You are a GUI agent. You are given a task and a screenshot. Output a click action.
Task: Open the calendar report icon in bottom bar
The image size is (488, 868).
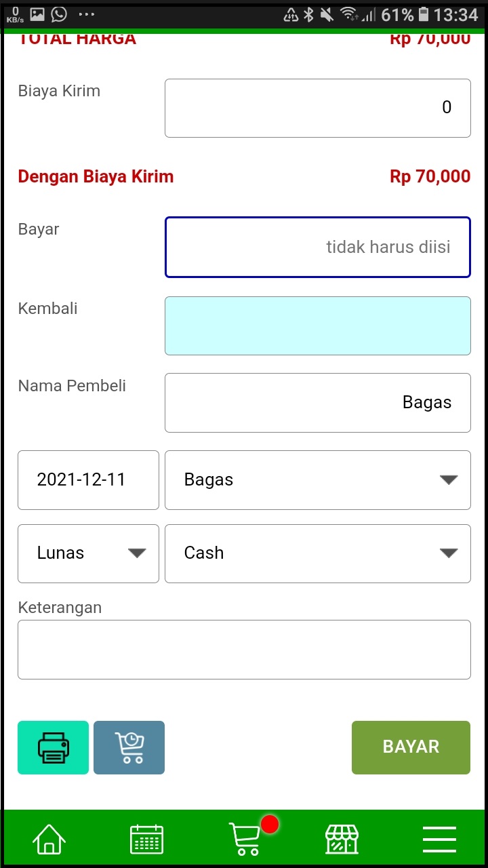point(146,838)
